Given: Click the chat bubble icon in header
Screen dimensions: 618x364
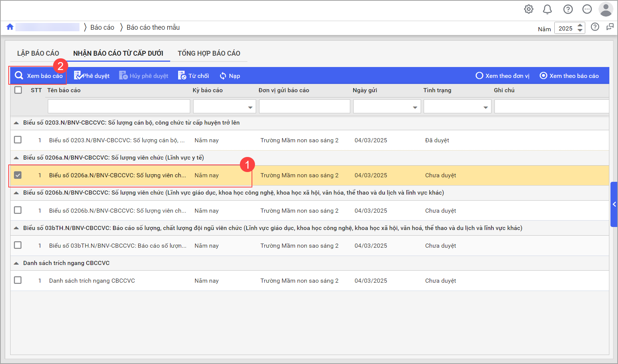Looking at the screenshot, I should pos(587,9).
